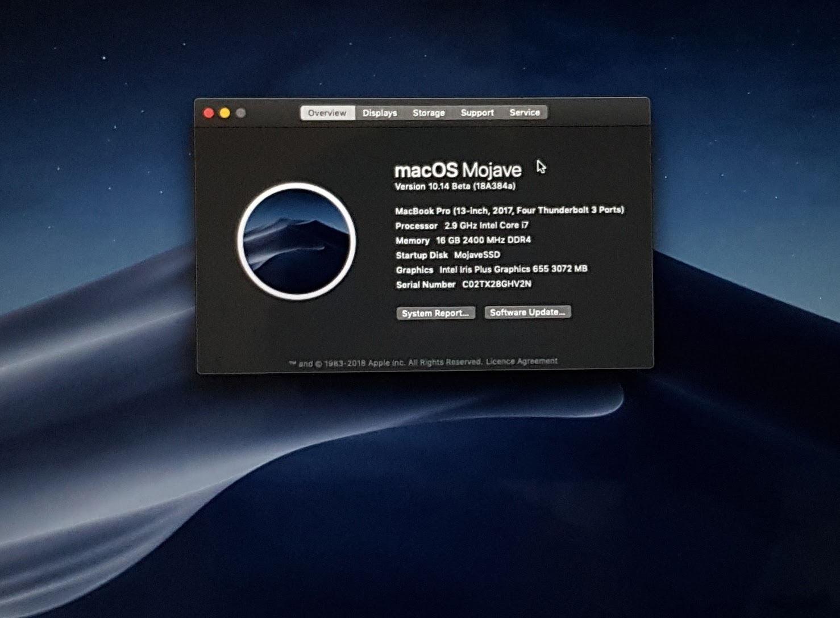Viewport: 840px width, 618px height.
Task: Click the 2.9 GHz Intel Core i7 value
Action: [486, 226]
